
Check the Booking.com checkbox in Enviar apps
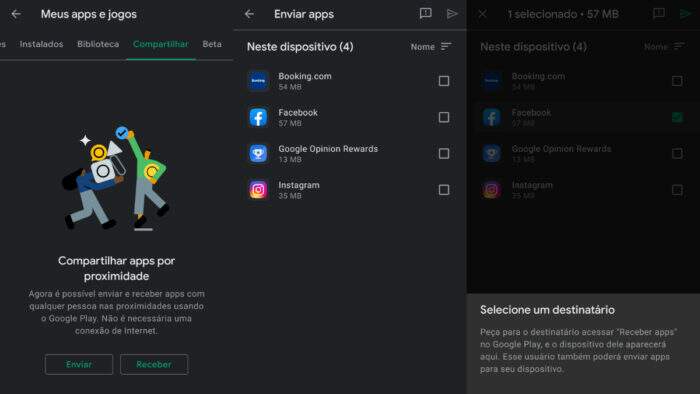coord(444,81)
